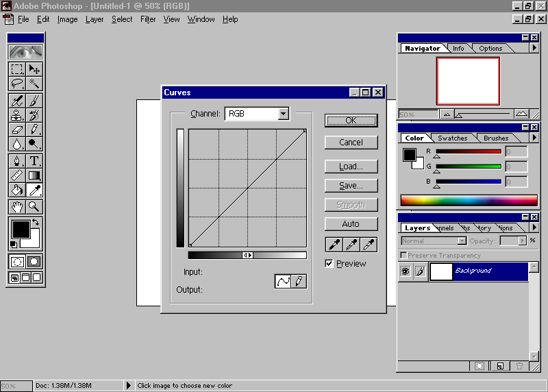The image size is (548, 392).
Task: Click the Save... button
Action: point(351,186)
